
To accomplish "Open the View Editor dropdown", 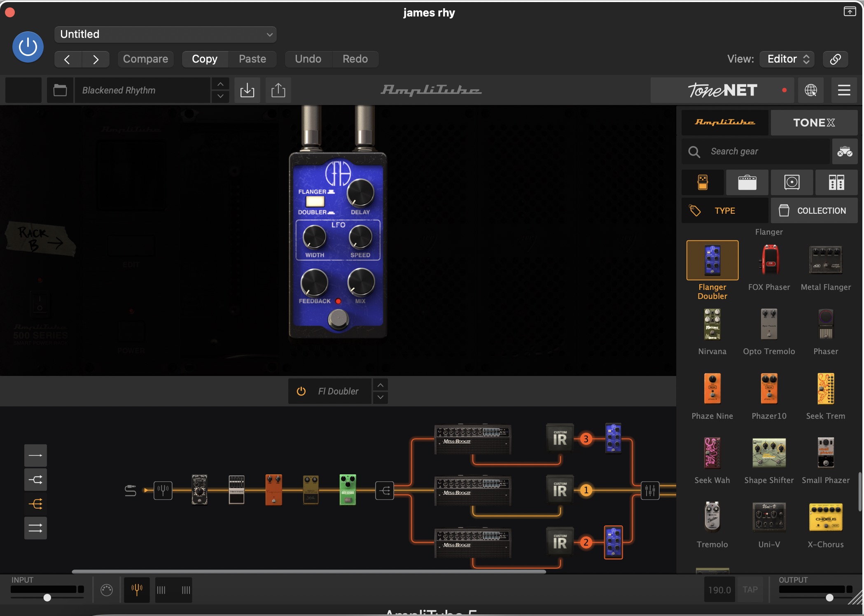I will click(787, 59).
